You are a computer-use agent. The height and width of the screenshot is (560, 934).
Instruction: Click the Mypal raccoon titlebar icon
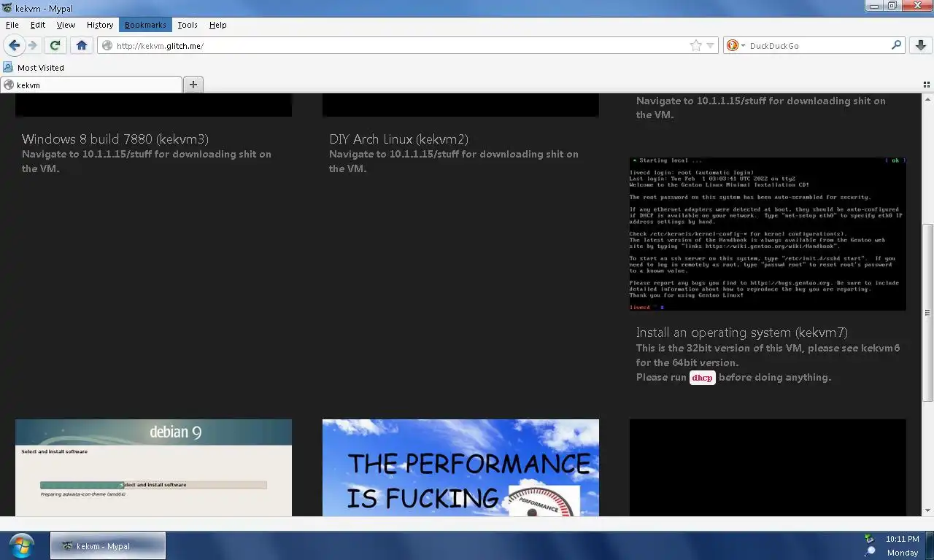point(7,8)
